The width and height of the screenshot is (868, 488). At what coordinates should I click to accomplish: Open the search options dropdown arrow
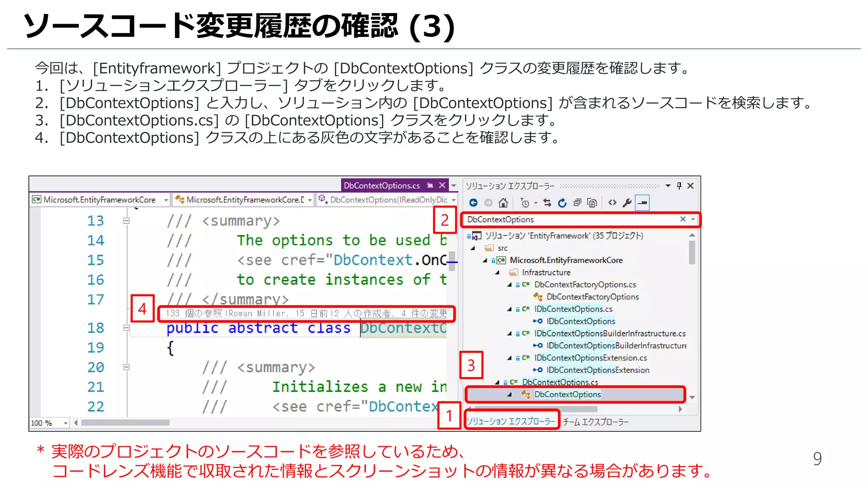point(693,219)
